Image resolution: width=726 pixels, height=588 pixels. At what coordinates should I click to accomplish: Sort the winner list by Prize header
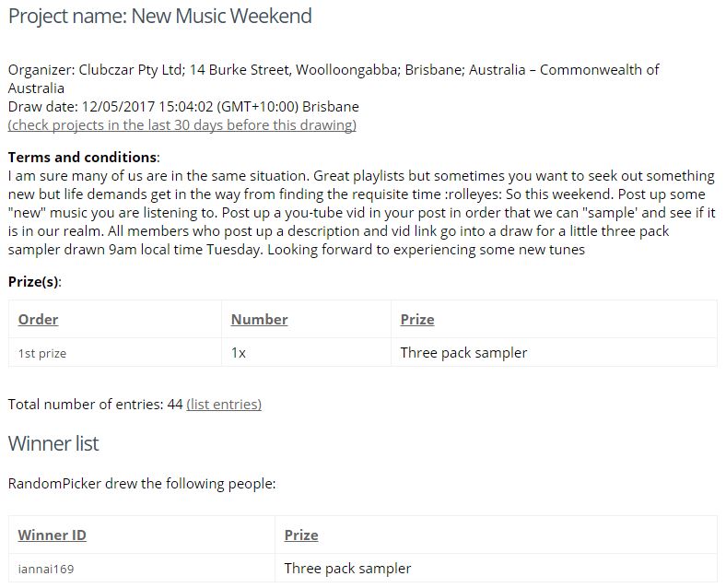pos(301,535)
